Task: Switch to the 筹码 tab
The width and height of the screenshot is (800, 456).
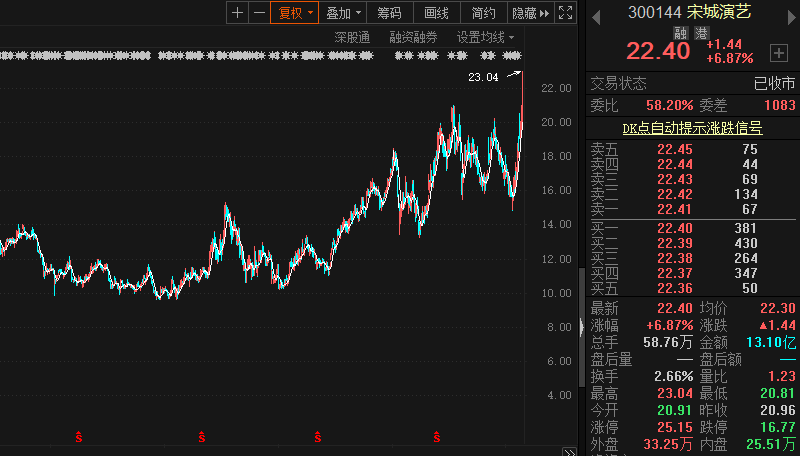Action: point(389,13)
